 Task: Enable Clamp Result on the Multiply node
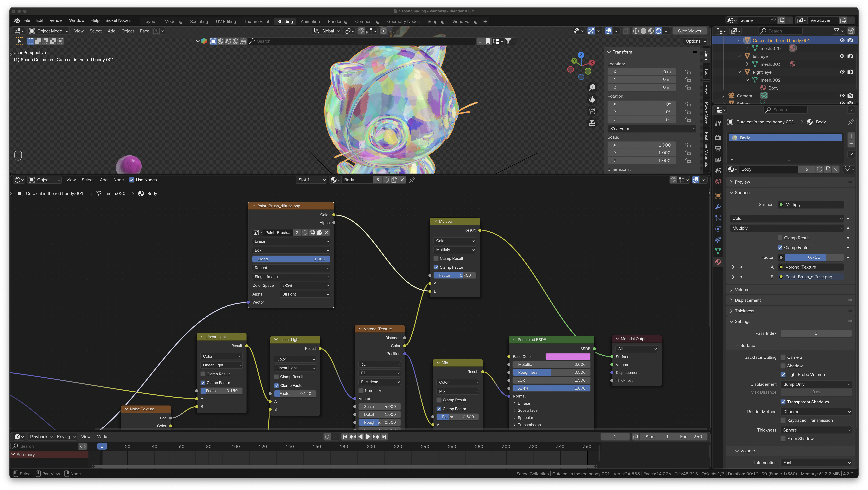coord(436,259)
